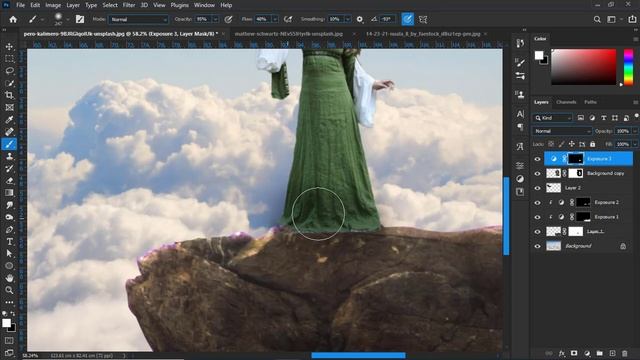Select the Horizontal Type tool
The height and width of the screenshot is (360, 640).
9,242
